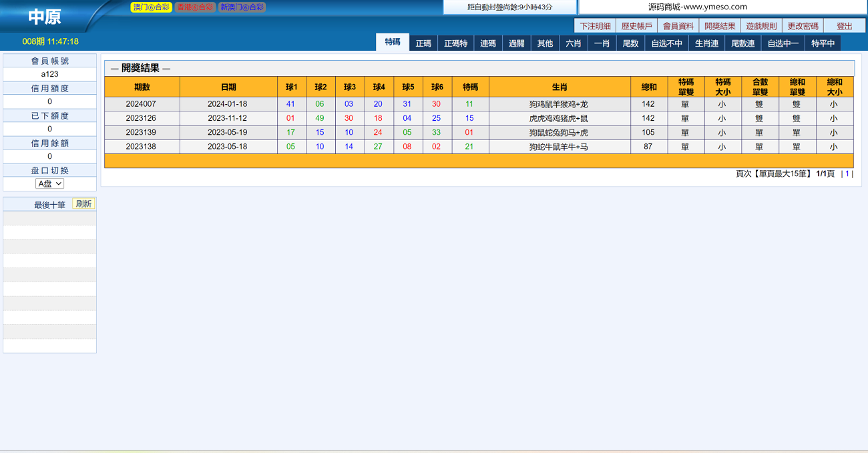Select the 特平中 tab
This screenshot has height=453, width=868.
tap(823, 43)
